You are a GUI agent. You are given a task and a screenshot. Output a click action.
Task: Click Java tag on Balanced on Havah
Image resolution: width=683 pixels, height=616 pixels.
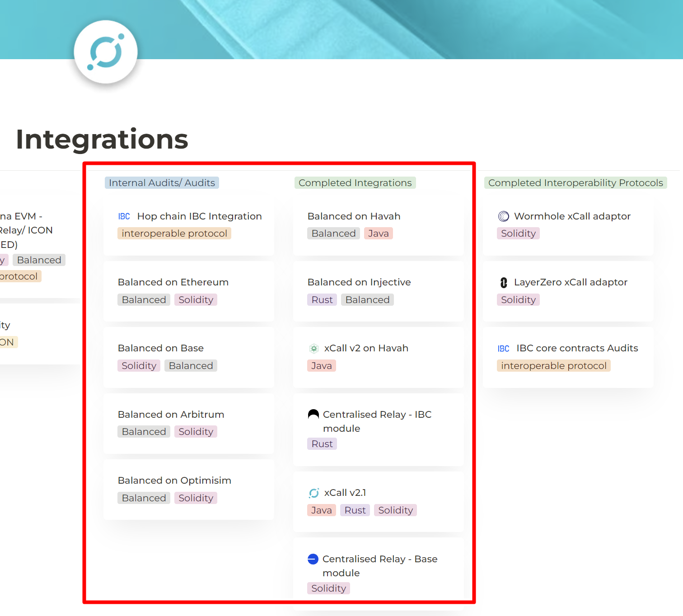(x=379, y=233)
